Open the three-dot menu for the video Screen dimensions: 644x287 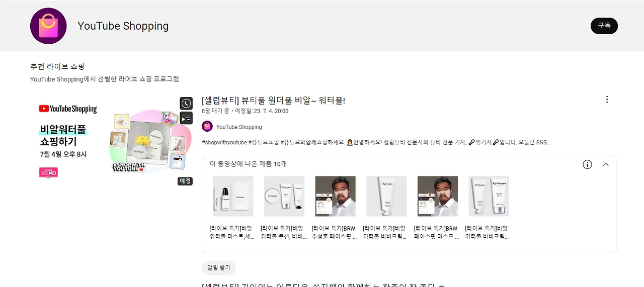[607, 100]
